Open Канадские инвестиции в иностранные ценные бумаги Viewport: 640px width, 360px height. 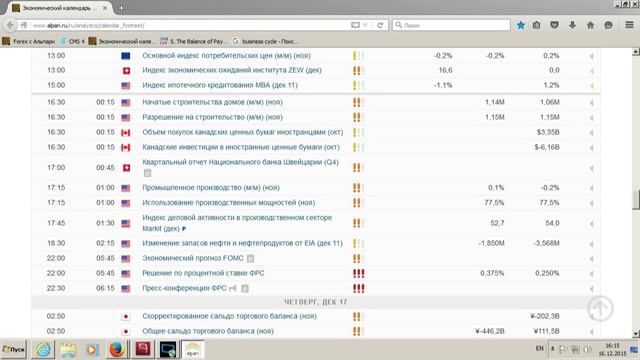pos(241,147)
